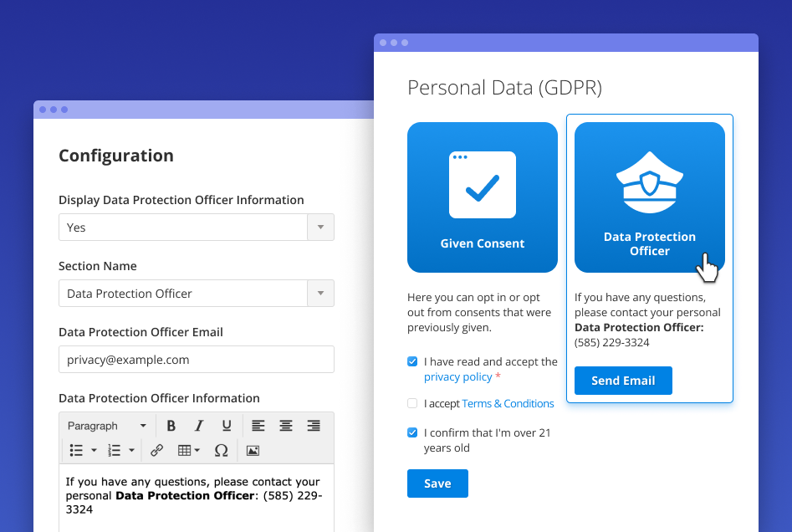Select the Given Consent card
Viewport: 792px width, 532px height.
click(483, 197)
